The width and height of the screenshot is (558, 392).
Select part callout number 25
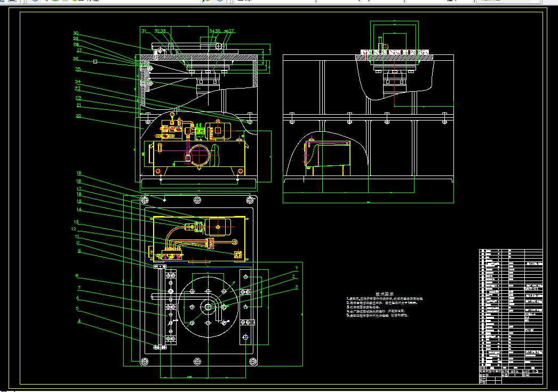pos(77,69)
